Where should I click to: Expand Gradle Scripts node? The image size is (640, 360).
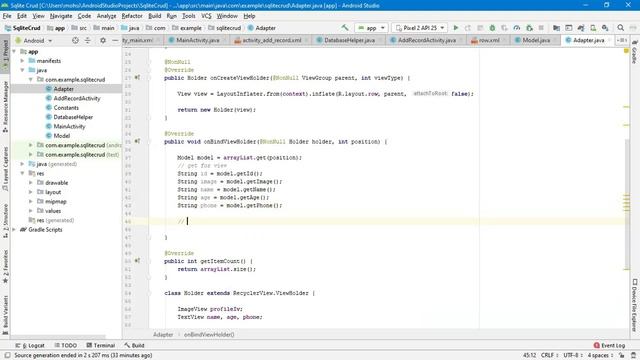[14, 230]
